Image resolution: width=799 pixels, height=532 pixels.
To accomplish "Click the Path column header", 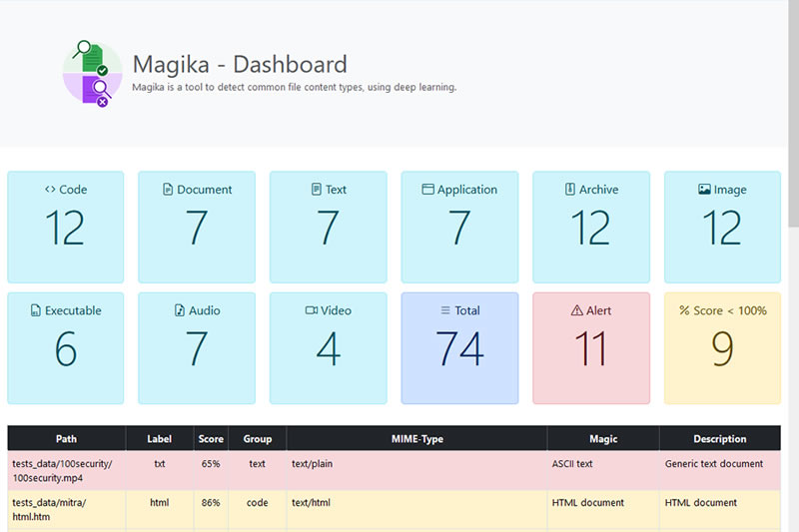I will (66, 439).
